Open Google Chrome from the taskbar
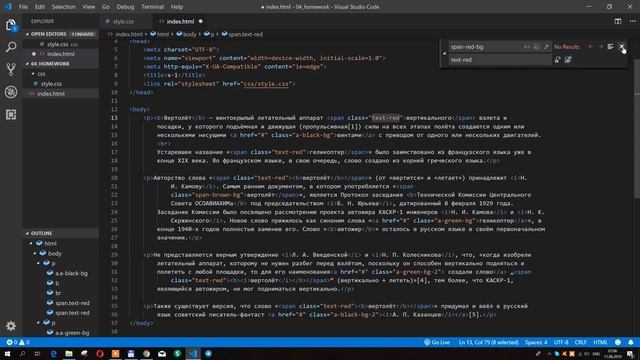The image size is (640, 360). pyautogui.click(x=146, y=354)
